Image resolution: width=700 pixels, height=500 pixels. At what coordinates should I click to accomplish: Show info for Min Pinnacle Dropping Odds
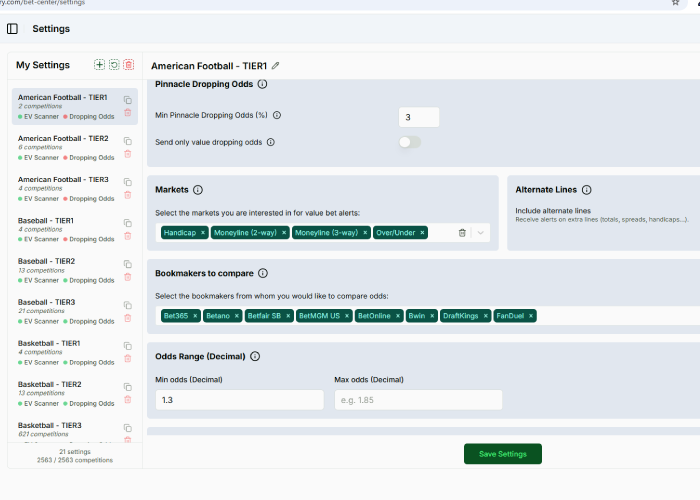tap(277, 115)
